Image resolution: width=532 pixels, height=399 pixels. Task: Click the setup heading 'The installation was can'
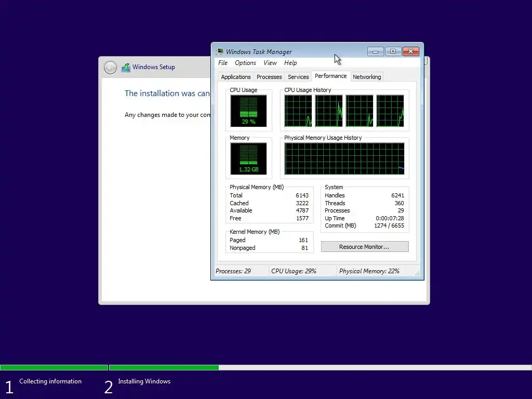pyautogui.click(x=167, y=94)
